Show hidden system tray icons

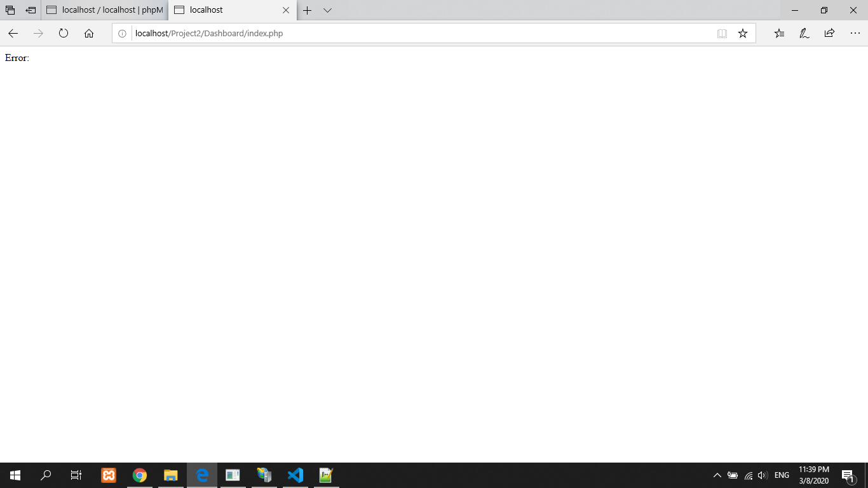tap(717, 475)
